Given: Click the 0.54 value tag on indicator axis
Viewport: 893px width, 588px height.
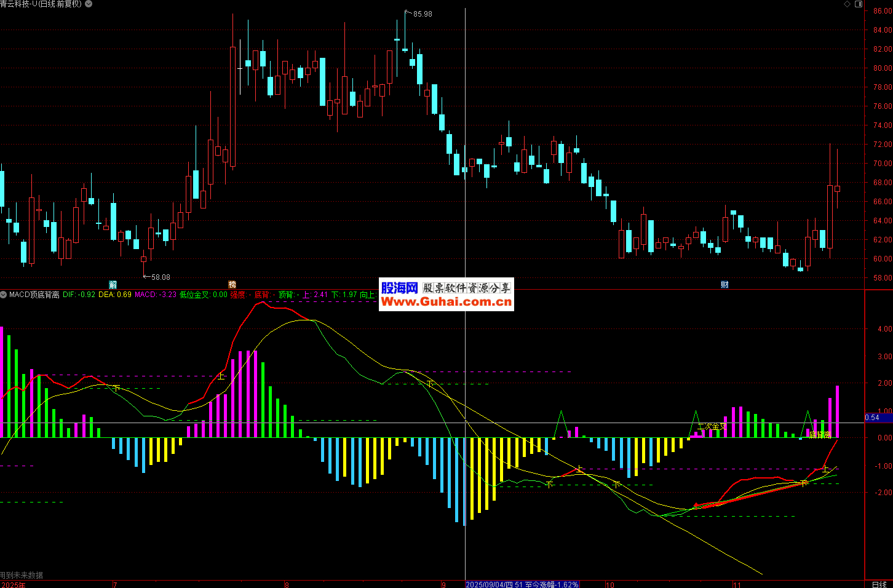Looking at the screenshot, I should point(873,418).
